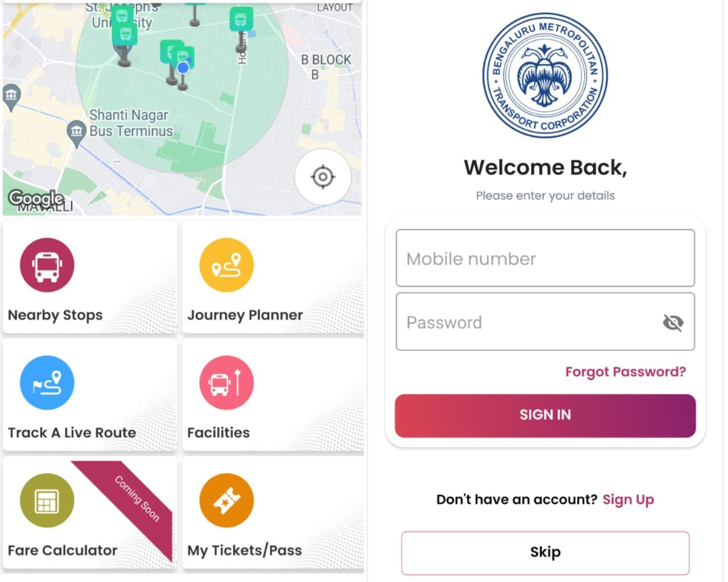Open the Fare Calculator icon
728x582 pixels.
coord(47,501)
